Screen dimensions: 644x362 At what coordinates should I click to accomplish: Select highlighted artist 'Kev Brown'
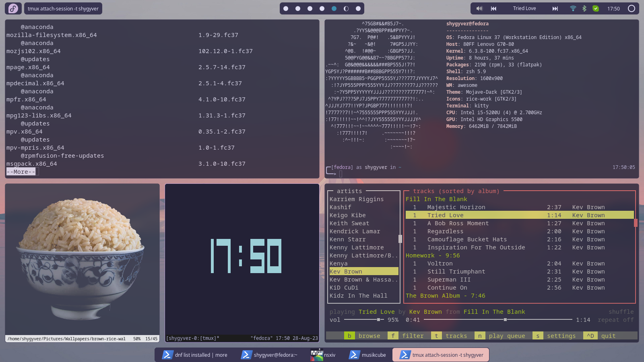[364, 271]
